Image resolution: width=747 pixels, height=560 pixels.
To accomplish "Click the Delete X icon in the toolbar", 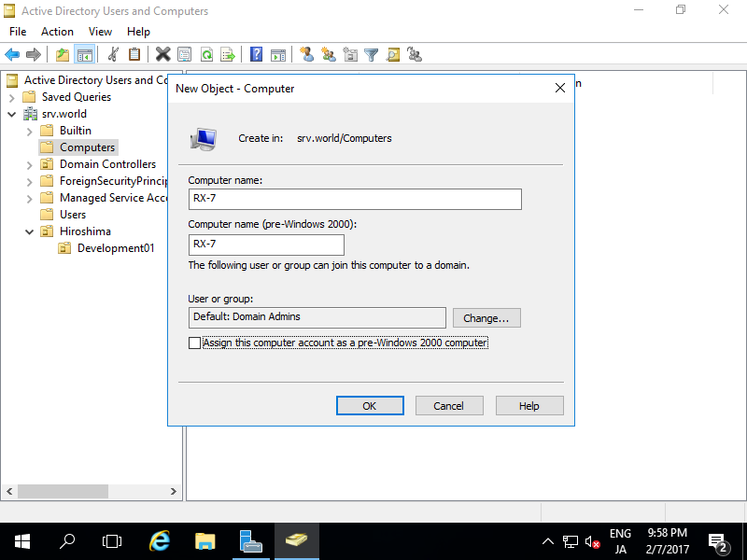I will pyautogui.click(x=162, y=55).
